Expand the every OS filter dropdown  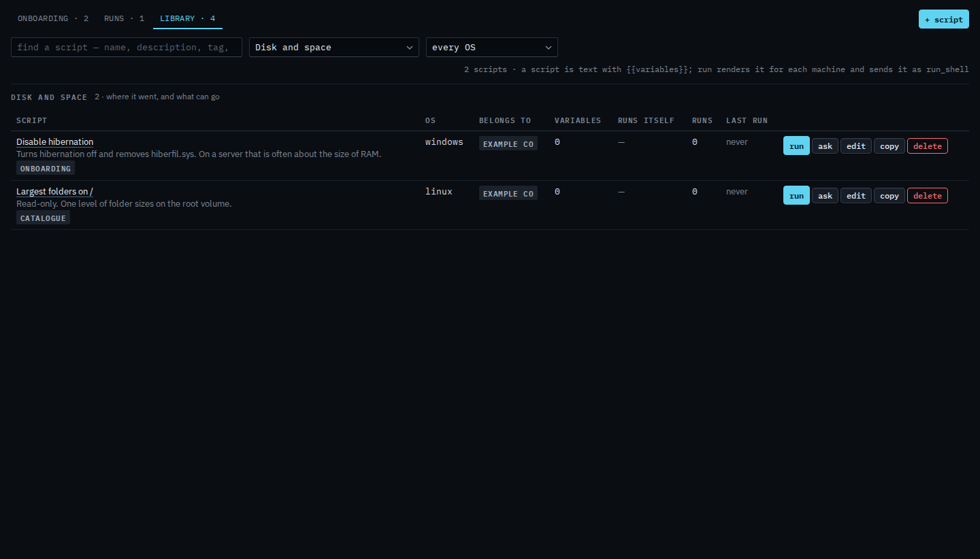click(x=492, y=48)
